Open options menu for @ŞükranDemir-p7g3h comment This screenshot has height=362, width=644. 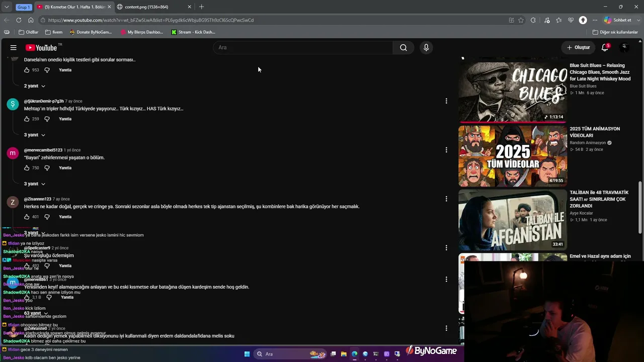coord(446,101)
